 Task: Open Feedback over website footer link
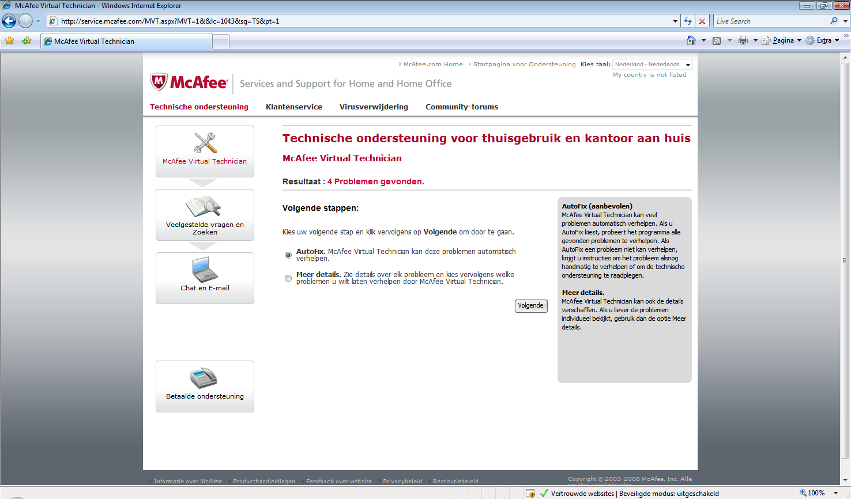[x=339, y=482]
